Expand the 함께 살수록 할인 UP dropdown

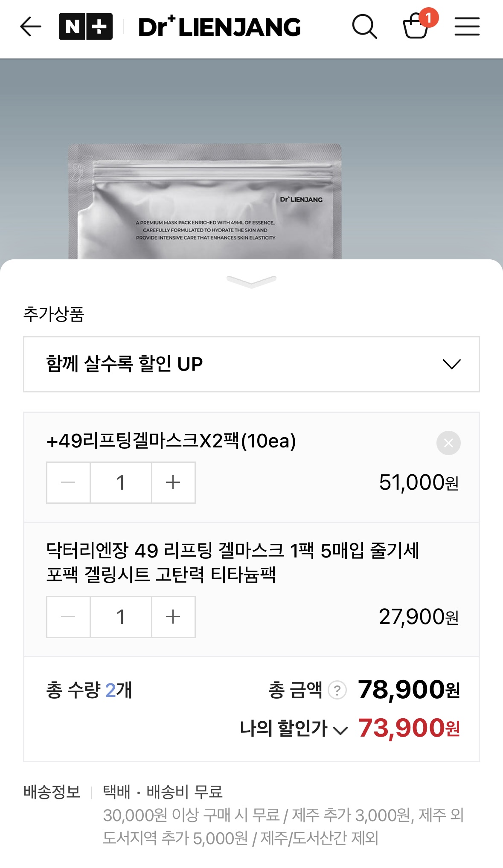tap(251, 364)
